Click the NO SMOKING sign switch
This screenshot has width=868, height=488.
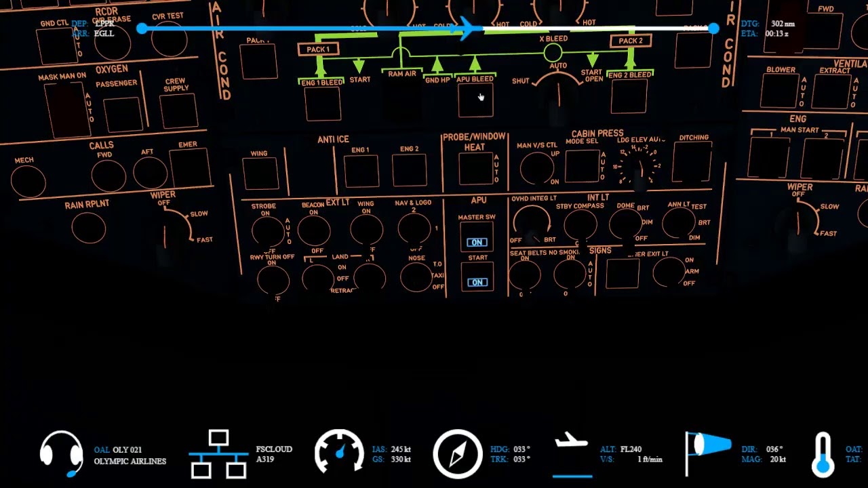(570, 274)
